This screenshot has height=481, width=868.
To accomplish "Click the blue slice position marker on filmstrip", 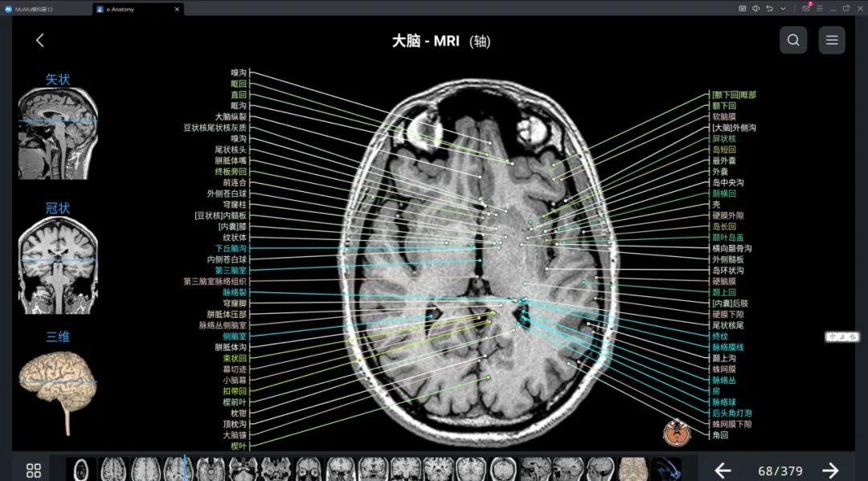I will point(186,464).
